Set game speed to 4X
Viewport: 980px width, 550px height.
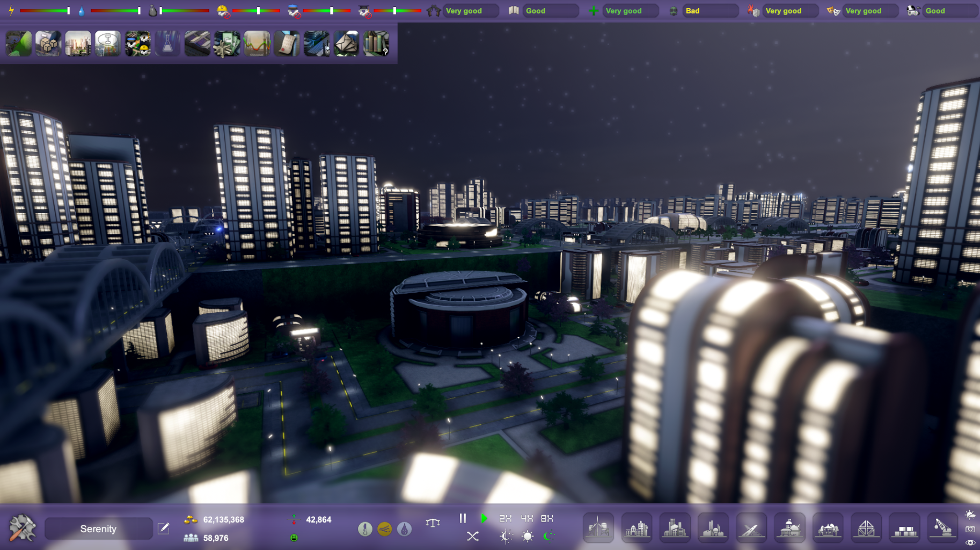[526, 518]
